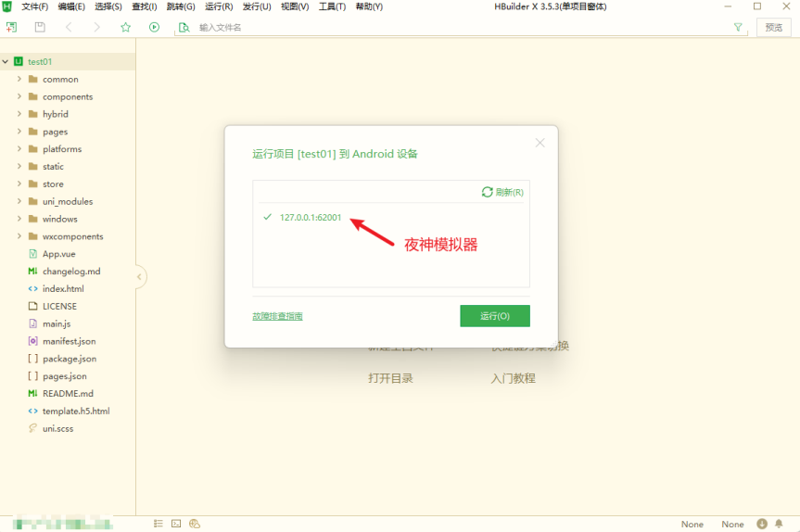Click the green 运行(O) button

pos(495,316)
